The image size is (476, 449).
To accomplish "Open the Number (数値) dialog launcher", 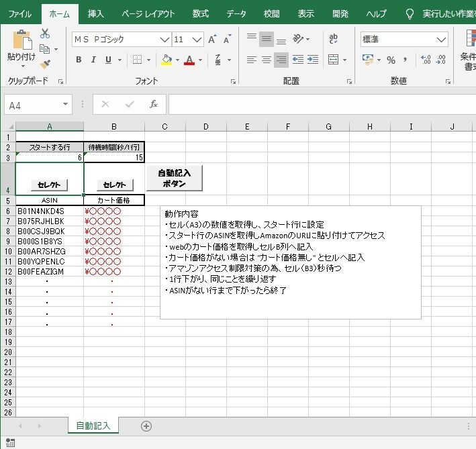I will click(448, 81).
